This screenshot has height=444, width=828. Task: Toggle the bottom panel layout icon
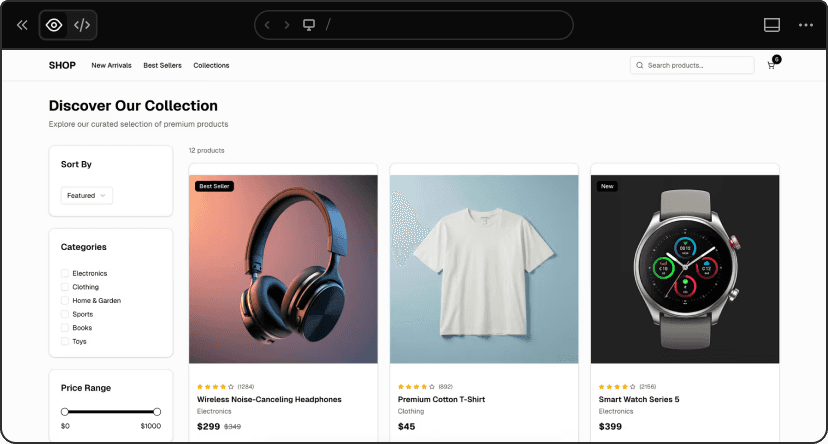[771, 25]
